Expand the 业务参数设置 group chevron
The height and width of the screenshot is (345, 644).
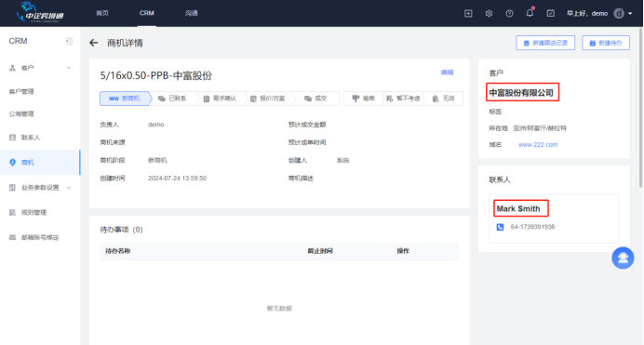[69, 188]
